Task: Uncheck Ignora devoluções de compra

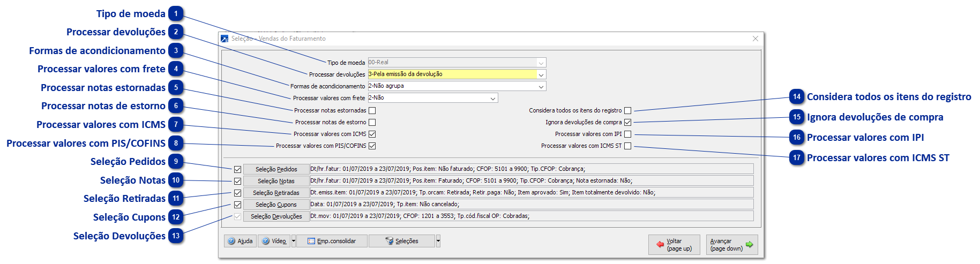Action: click(x=628, y=122)
